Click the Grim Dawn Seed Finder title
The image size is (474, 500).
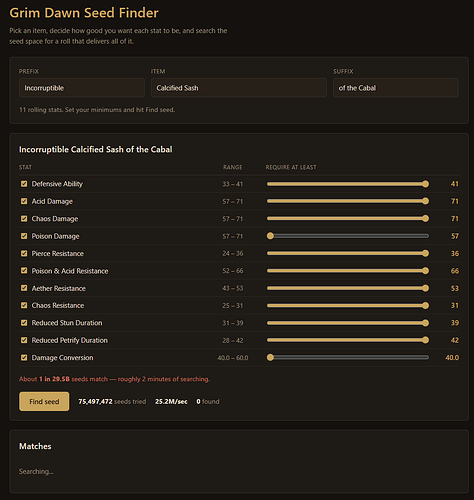[x=84, y=13]
